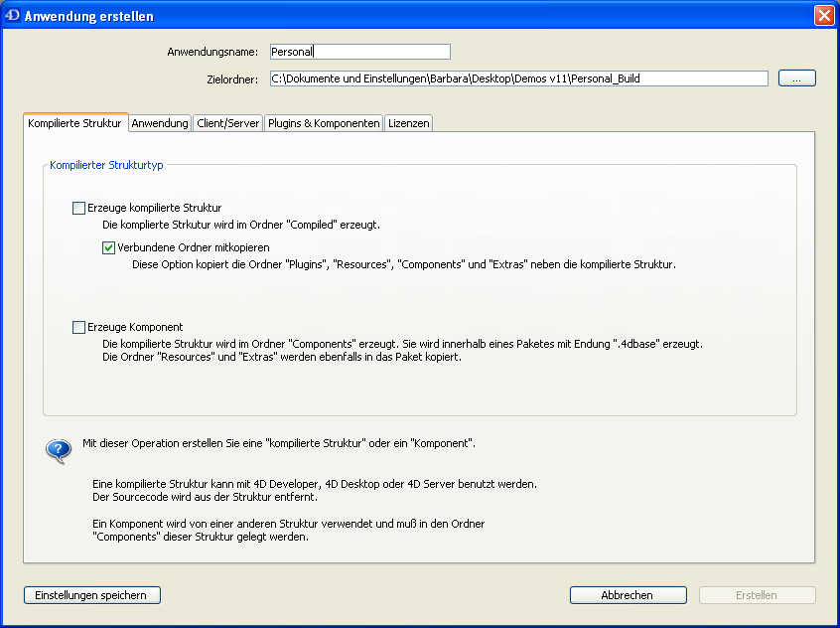Close the Anwendung erstellen dialog
The height and width of the screenshot is (628, 840).
(x=823, y=16)
